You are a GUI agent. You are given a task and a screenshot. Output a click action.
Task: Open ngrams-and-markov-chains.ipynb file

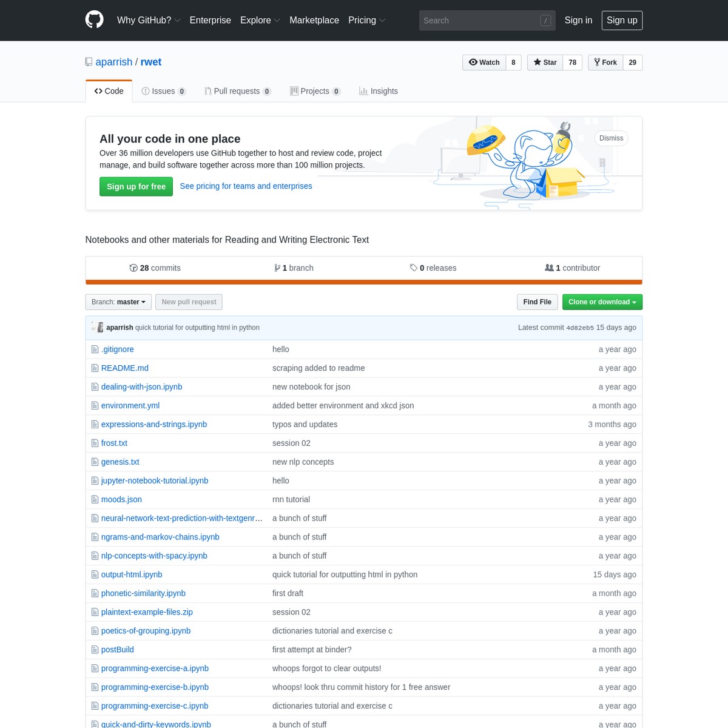(160, 538)
